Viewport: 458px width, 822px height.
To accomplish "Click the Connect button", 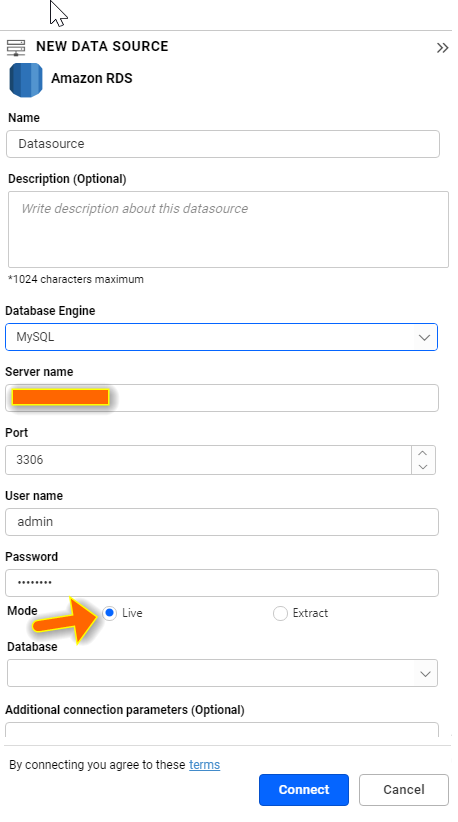I will tap(304, 790).
